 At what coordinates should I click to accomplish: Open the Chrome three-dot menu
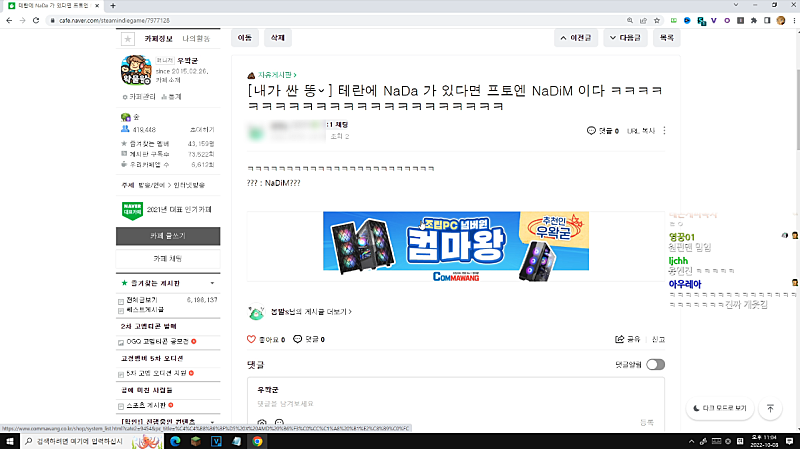[794, 20]
